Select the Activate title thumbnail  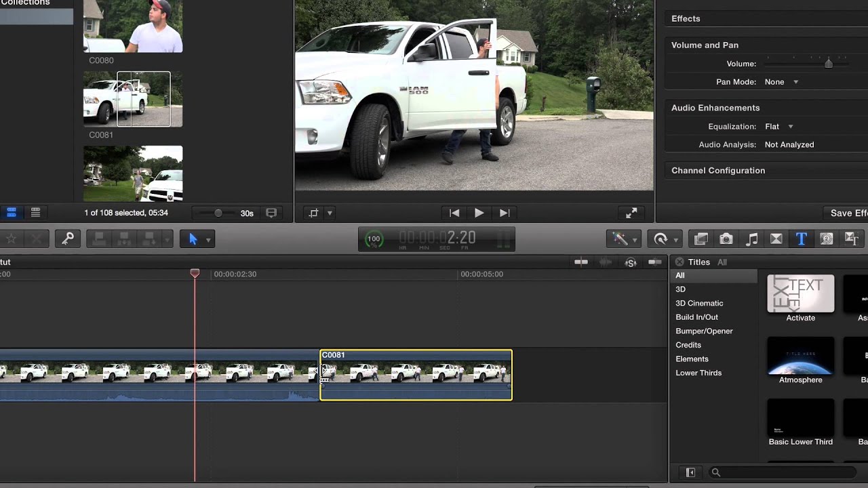pyautogui.click(x=801, y=294)
